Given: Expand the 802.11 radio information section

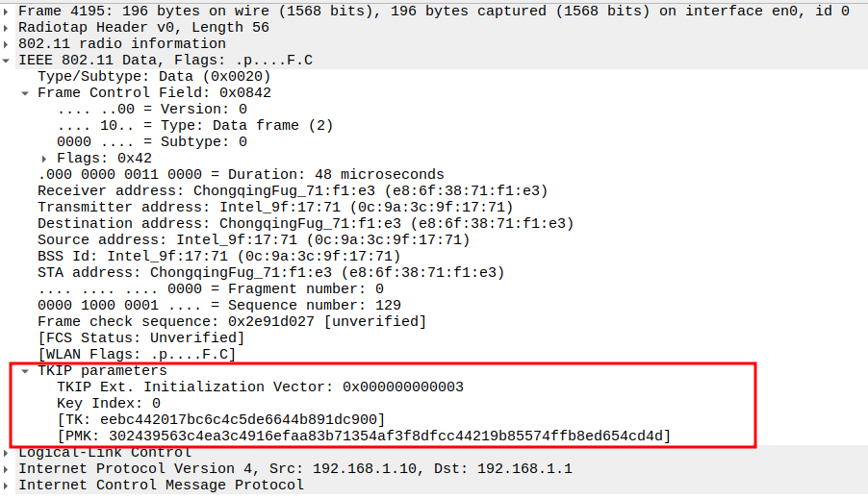Looking at the screenshot, I should click(x=8, y=44).
